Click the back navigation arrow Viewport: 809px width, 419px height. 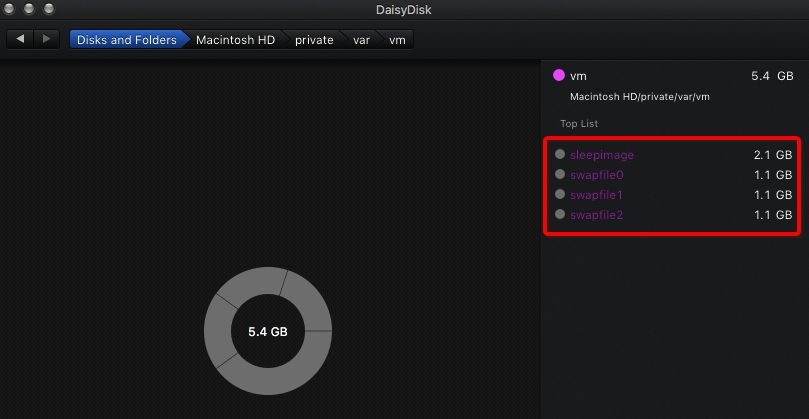(20, 39)
